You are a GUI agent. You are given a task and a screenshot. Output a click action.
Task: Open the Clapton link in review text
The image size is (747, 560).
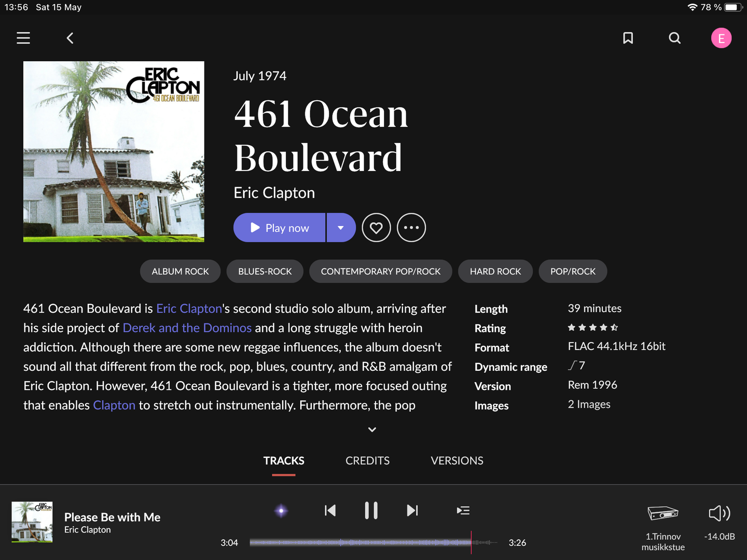pyautogui.click(x=114, y=405)
